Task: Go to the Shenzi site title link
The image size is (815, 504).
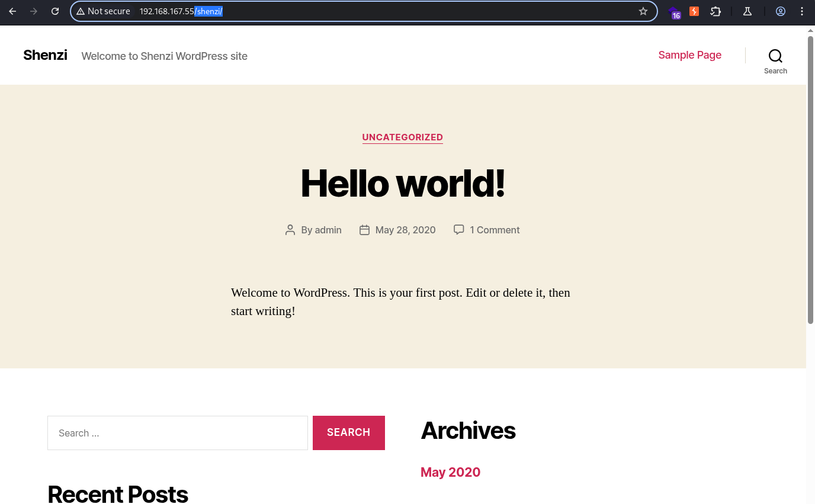Action: [x=45, y=55]
